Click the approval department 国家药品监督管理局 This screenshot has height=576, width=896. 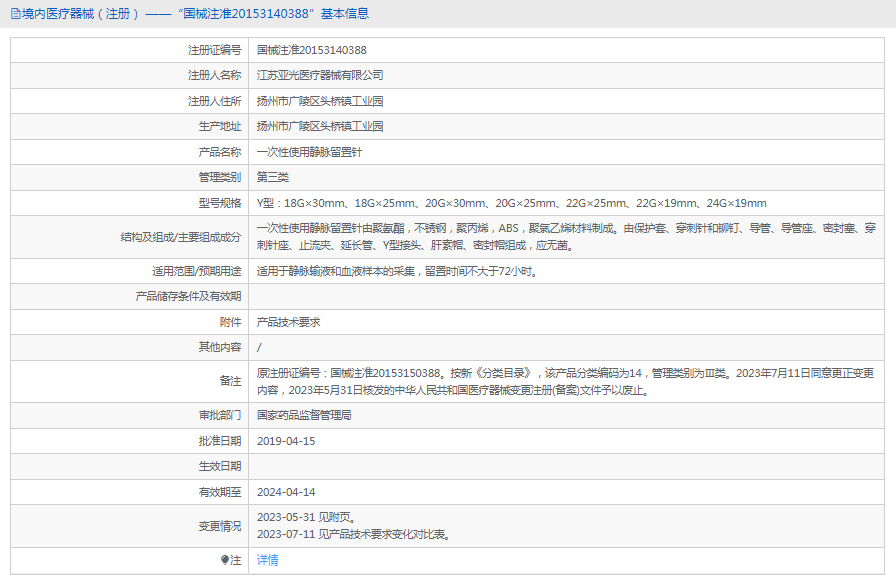pos(304,415)
